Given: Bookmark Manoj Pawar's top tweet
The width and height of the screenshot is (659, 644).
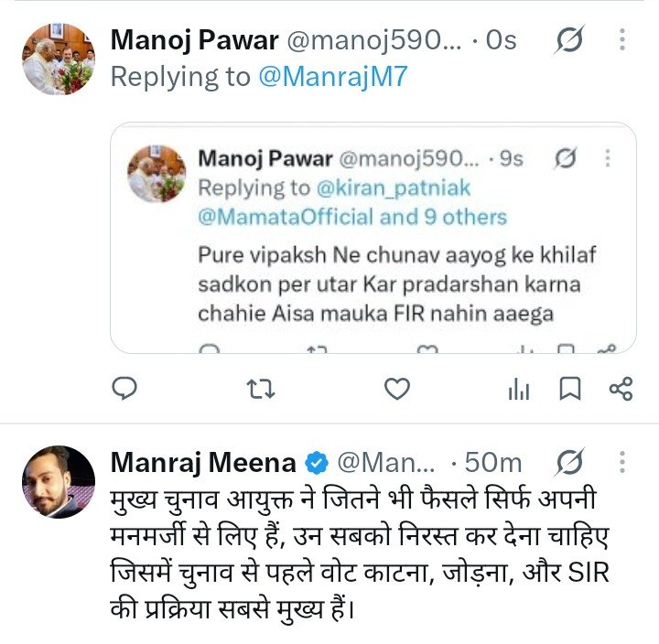Looking at the screenshot, I should [x=570, y=388].
